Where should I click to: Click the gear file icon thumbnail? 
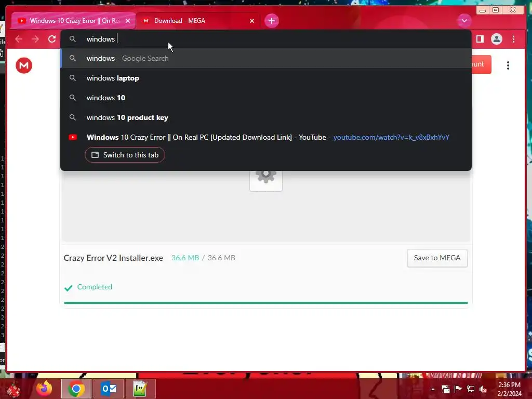(x=266, y=180)
